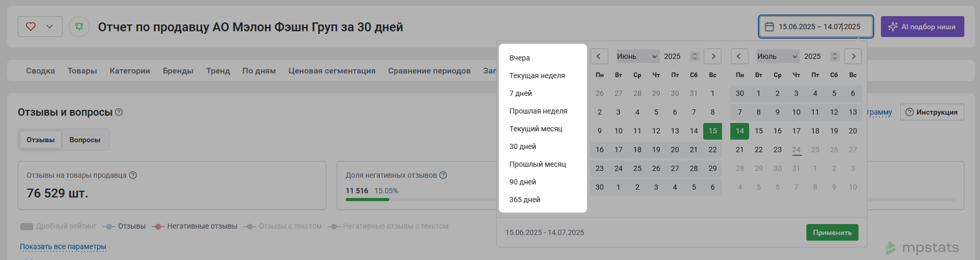Open the Июль month dropdown
The width and height of the screenshot is (980, 260).
pyautogui.click(x=778, y=56)
